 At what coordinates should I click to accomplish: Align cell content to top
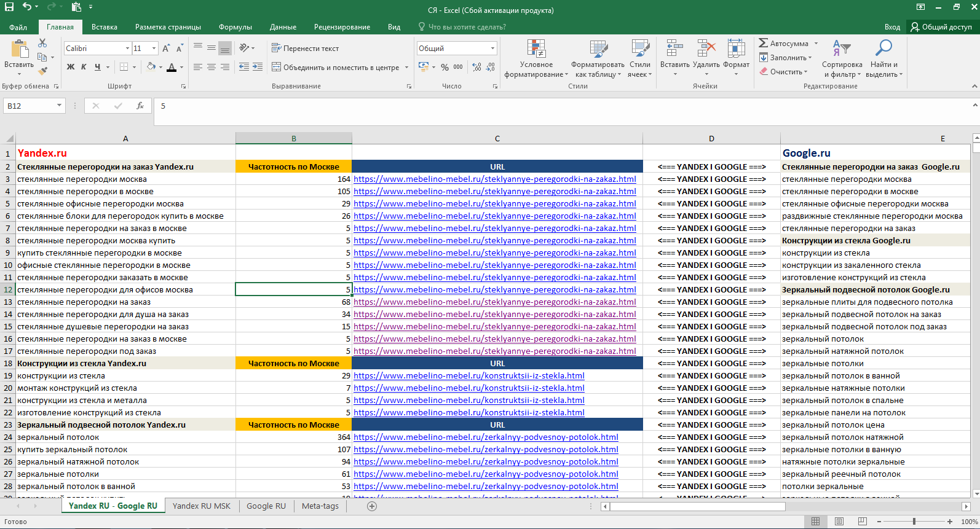click(198, 48)
